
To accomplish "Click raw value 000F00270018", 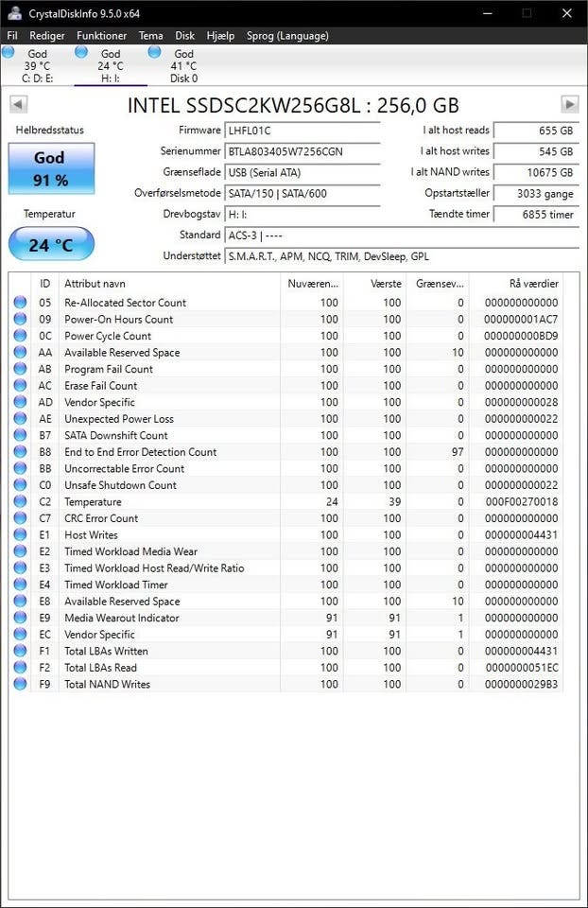I will [522, 501].
